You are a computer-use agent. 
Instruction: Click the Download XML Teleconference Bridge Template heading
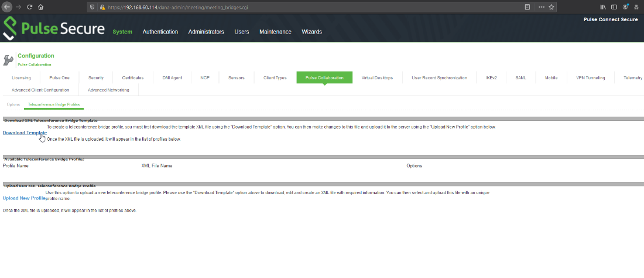click(51, 120)
